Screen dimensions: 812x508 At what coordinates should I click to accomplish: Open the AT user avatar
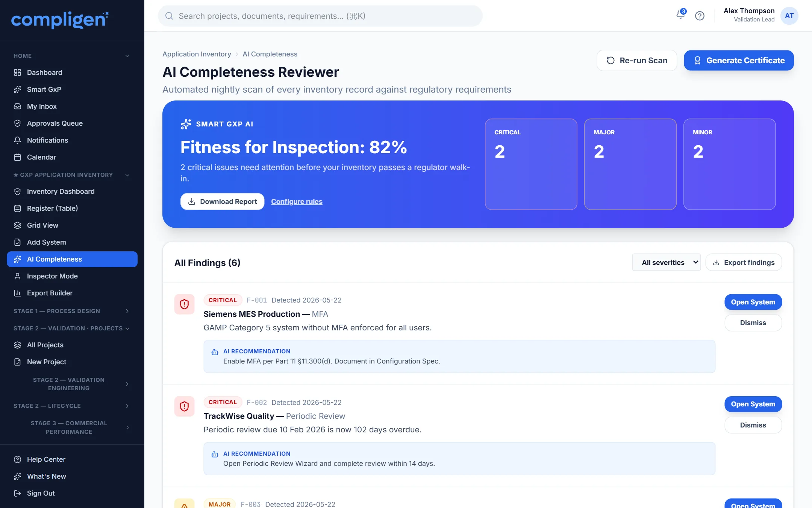pos(789,16)
